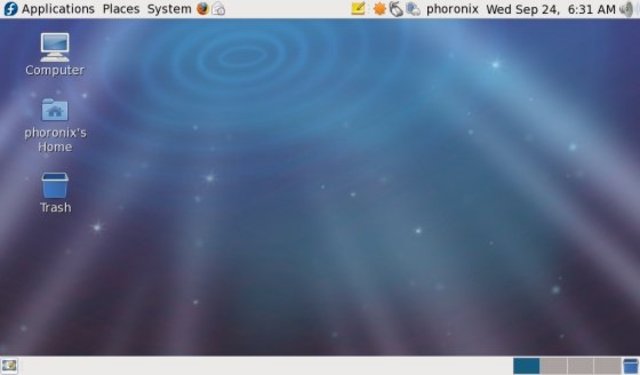Switch to the third workspace
This screenshot has height=375, width=640.
pos(580,366)
